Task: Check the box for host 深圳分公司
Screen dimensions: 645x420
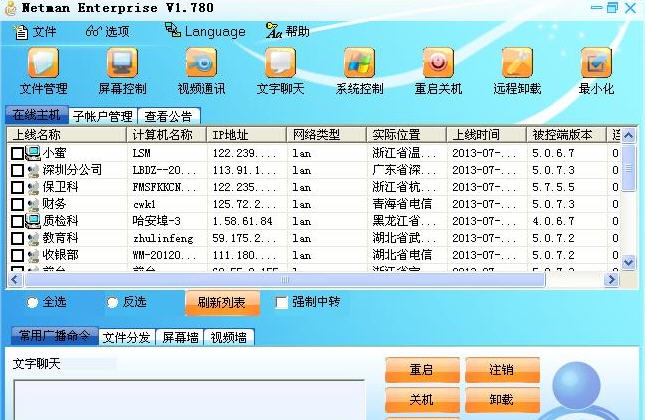Action: tap(17, 170)
